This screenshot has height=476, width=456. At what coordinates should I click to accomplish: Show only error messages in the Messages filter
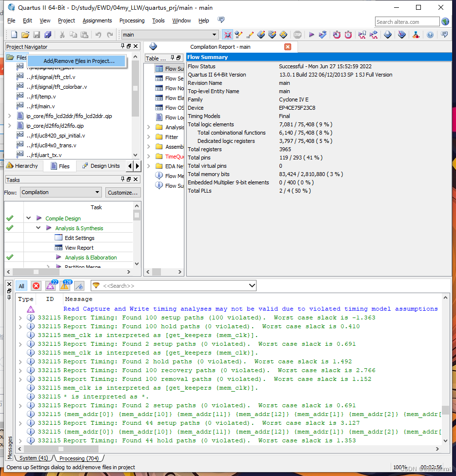[x=36, y=285]
